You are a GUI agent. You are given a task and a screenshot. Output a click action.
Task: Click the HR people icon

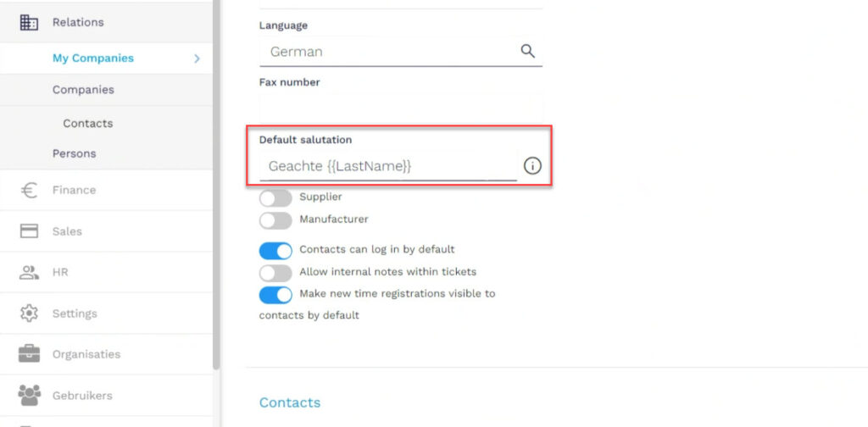pyautogui.click(x=29, y=272)
